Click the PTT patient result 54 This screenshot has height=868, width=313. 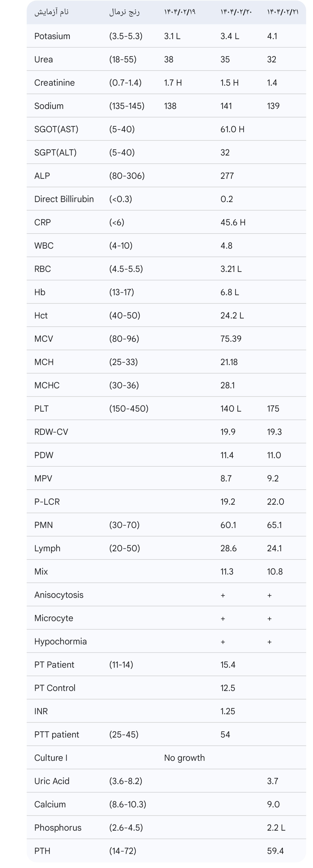click(225, 734)
